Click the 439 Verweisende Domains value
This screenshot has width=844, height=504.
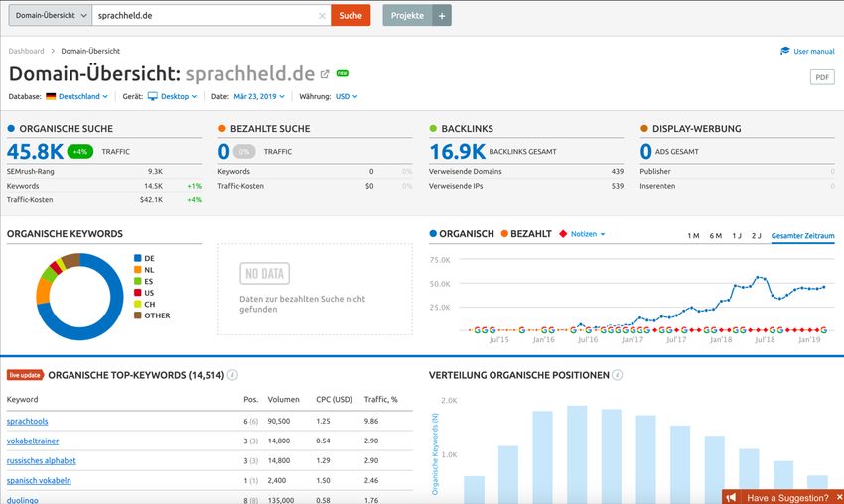coord(618,171)
